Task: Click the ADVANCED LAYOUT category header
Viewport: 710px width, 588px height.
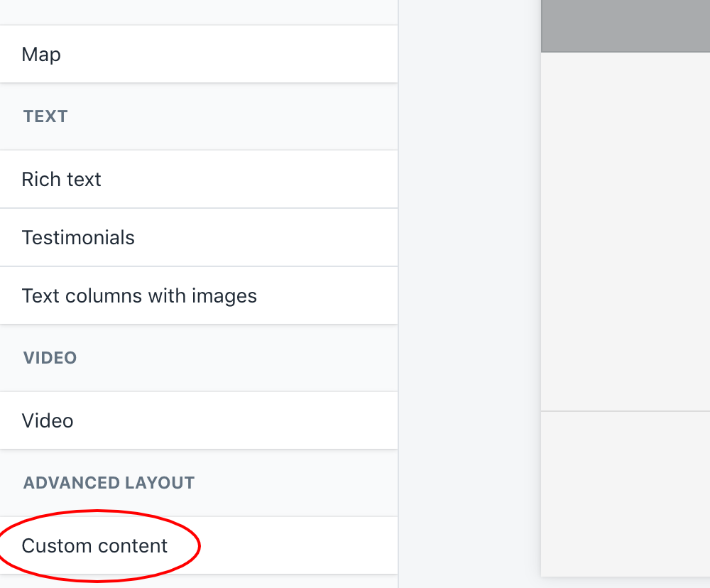Action: tap(109, 483)
